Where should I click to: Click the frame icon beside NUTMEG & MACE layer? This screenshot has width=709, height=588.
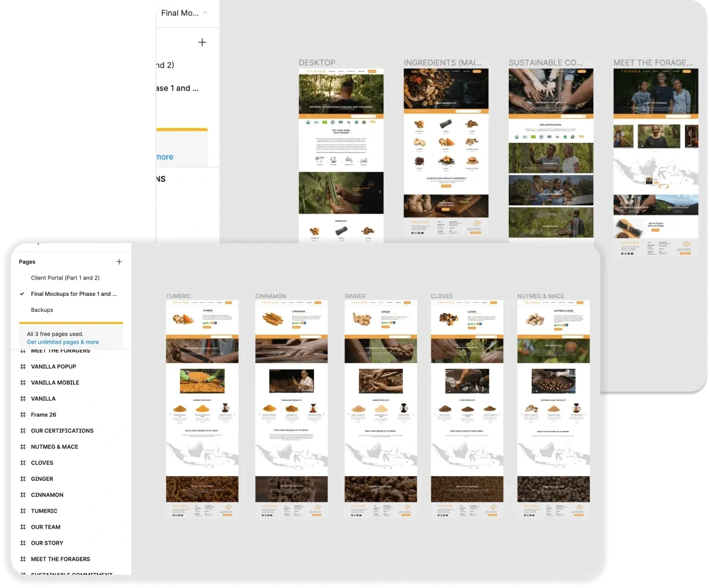click(x=23, y=447)
